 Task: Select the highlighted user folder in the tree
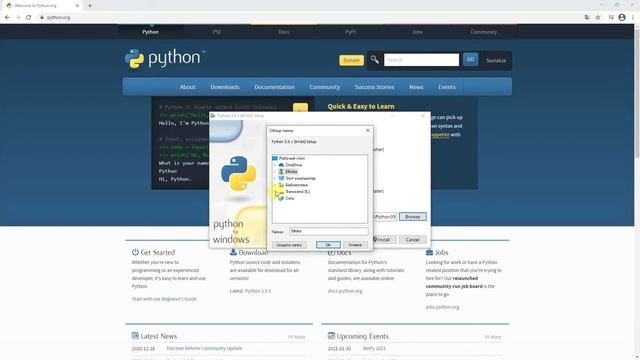pyautogui.click(x=291, y=171)
